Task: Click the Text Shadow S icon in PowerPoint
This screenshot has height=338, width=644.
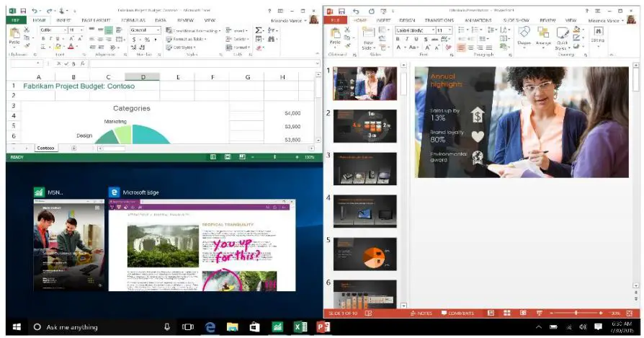Action: [x=426, y=39]
